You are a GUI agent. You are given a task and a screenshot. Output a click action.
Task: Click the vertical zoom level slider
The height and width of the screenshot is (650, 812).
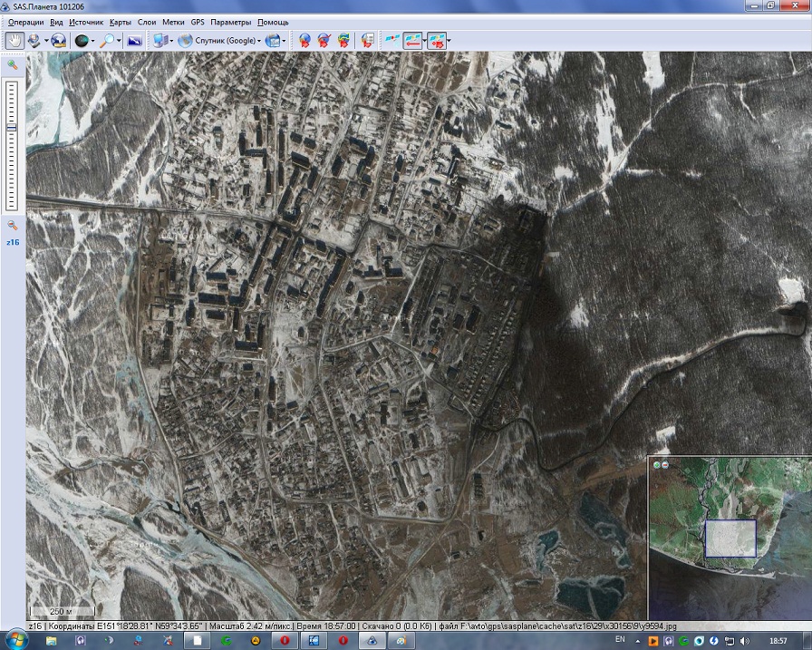[x=12, y=127]
